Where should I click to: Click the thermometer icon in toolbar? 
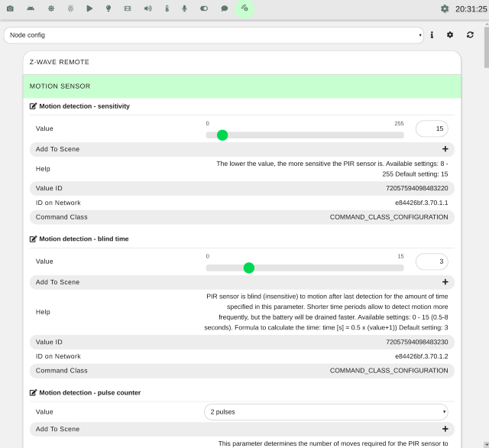point(167,8)
